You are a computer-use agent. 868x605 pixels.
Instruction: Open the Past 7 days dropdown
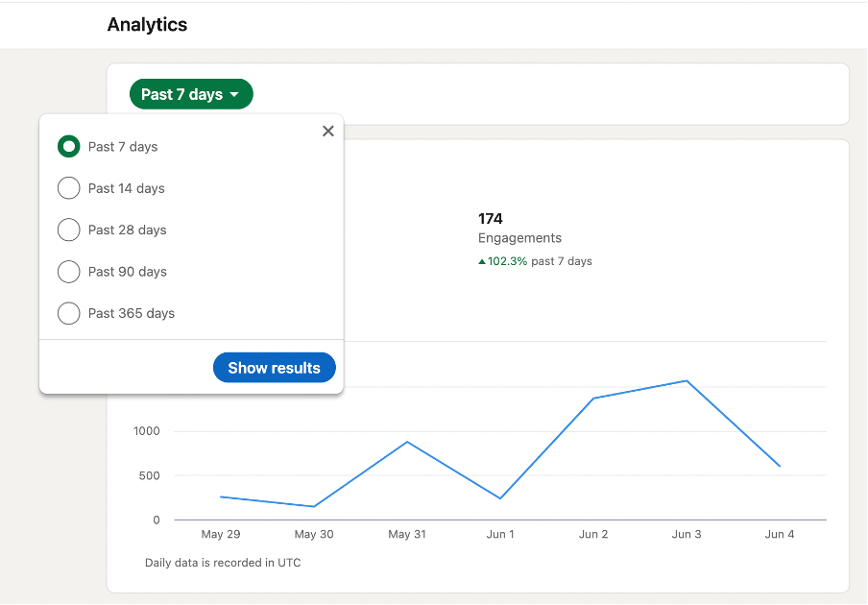pos(191,94)
